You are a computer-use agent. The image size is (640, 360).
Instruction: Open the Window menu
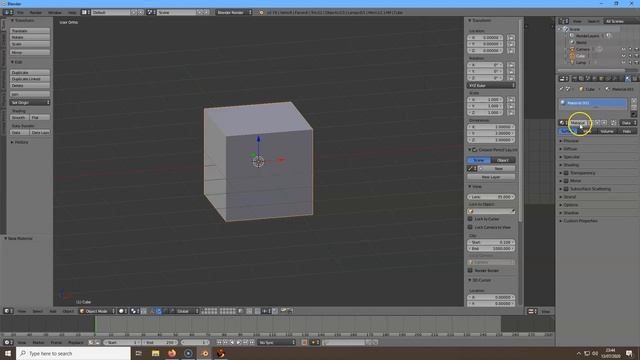55,12
